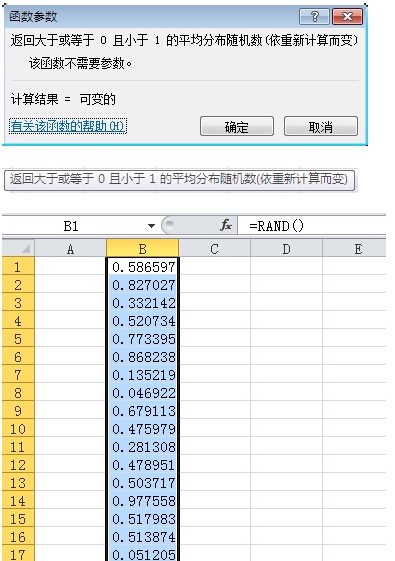395x561 pixels.
Task: Select column D header
Action: [x=286, y=248]
